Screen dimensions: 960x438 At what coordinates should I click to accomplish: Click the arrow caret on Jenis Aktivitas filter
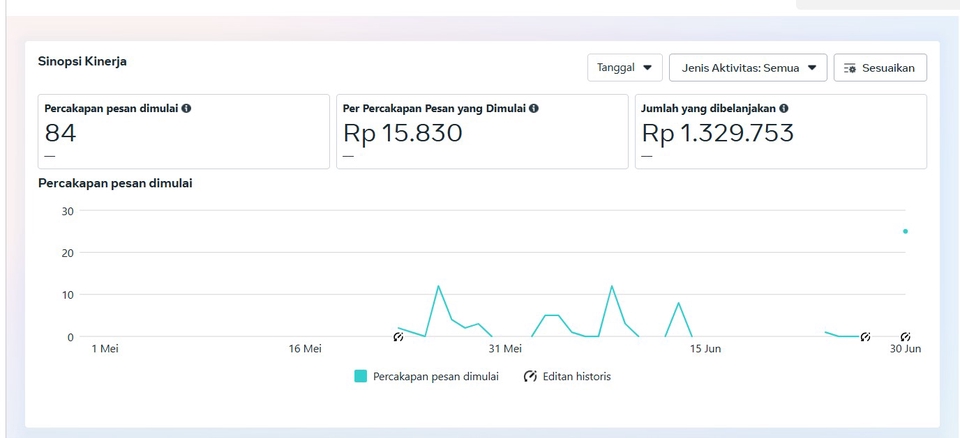tap(812, 68)
